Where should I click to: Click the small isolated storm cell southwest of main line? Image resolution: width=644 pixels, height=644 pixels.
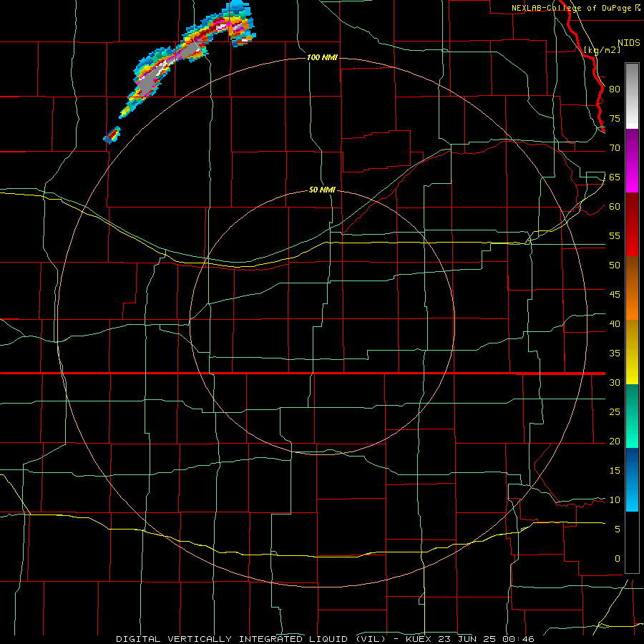112,135
